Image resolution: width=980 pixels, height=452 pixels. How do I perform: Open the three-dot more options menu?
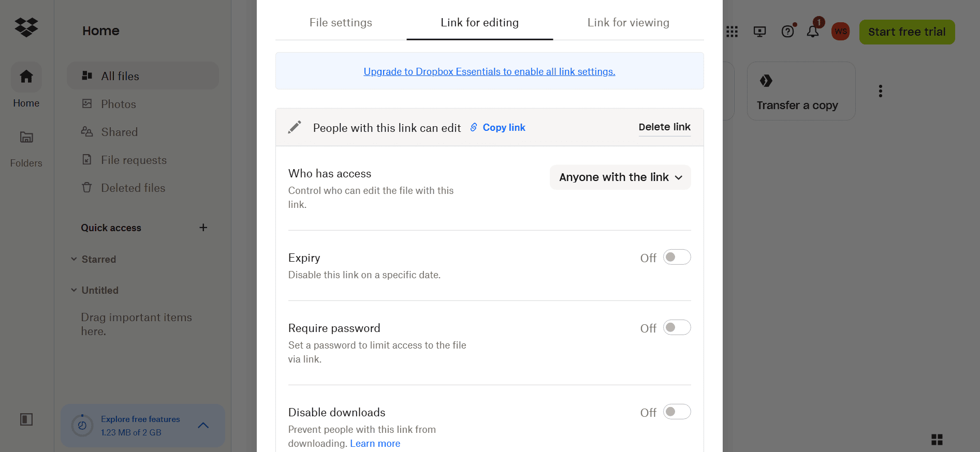point(881,91)
